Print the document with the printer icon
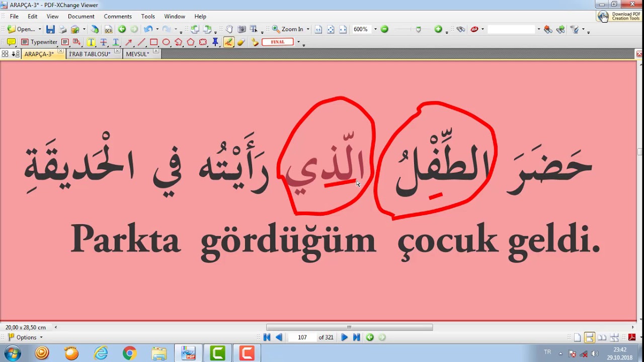644x362 pixels. click(x=63, y=29)
